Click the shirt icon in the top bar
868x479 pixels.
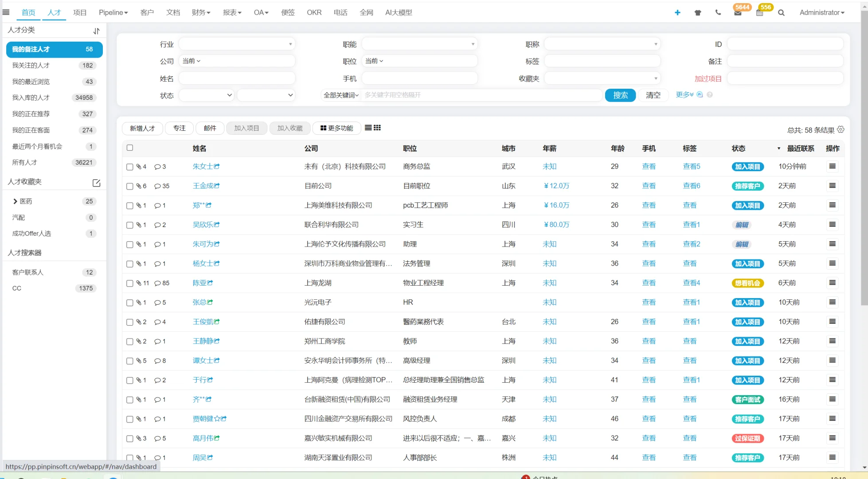click(697, 13)
